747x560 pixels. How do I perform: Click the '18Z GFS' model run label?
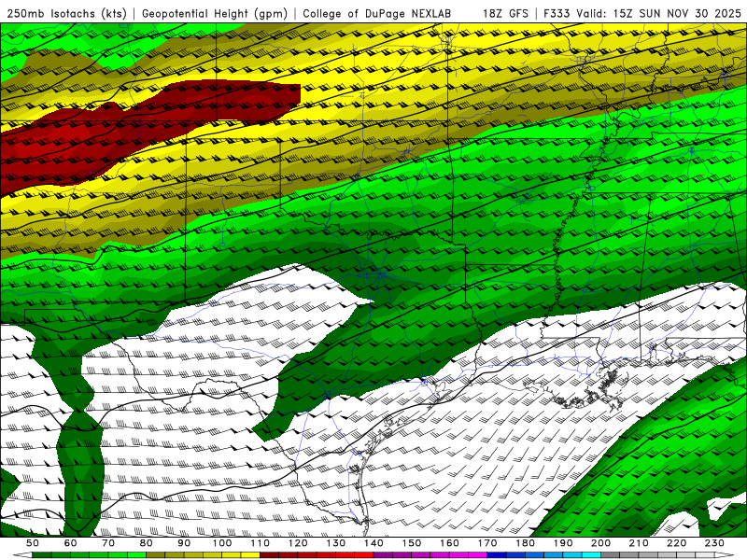505,14
